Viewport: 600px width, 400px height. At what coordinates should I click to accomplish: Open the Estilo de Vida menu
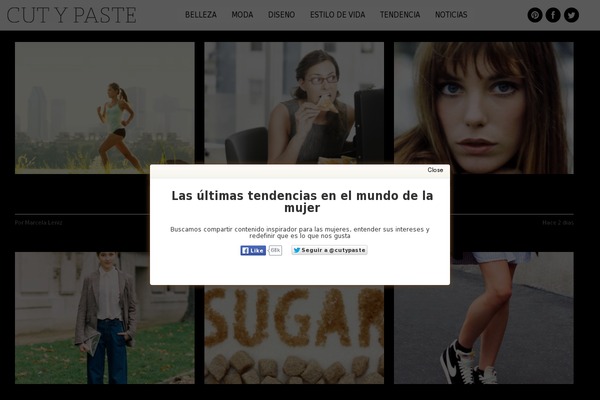click(337, 15)
